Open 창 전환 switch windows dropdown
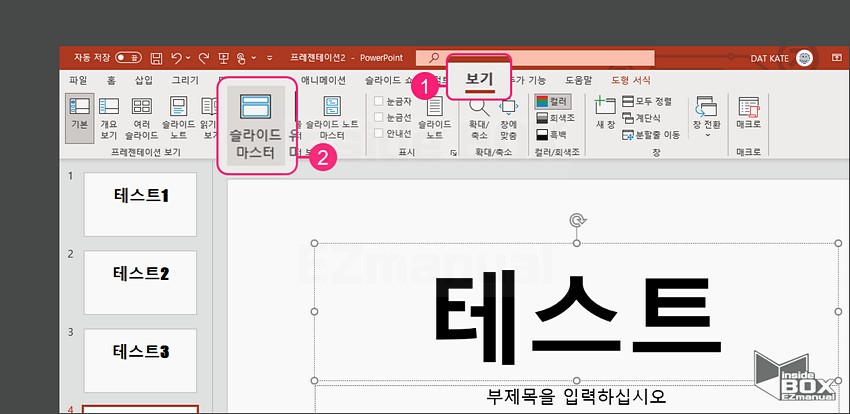This screenshot has width=850, height=414. point(707,117)
